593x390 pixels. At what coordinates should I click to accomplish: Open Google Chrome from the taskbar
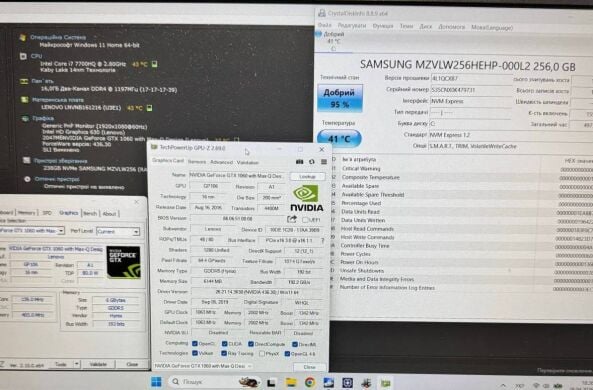pyautogui.click(x=310, y=382)
